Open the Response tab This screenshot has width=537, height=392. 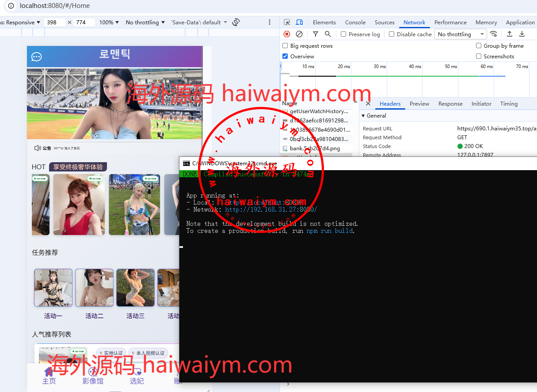450,104
